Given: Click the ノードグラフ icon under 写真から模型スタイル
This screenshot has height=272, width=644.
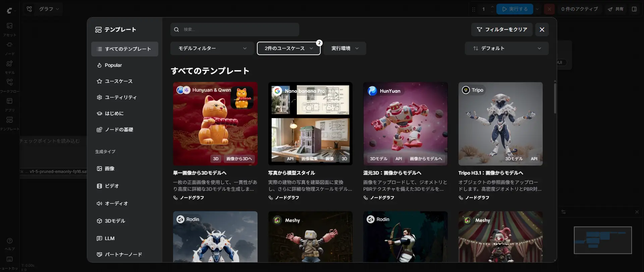Looking at the screenshot, I should point(271,198).
